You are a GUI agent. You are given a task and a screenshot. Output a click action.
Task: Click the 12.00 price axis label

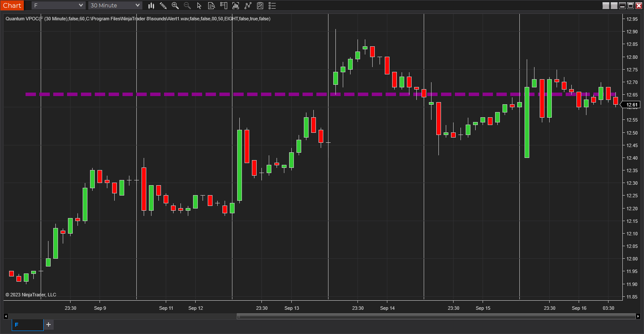tap(632, 259)
